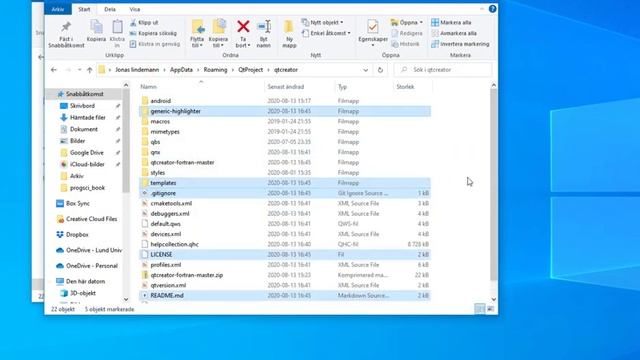Viewport: 640px width, 360px height.
Task: Click the Kopiera ribbon icon
Action: coord(96,27)
